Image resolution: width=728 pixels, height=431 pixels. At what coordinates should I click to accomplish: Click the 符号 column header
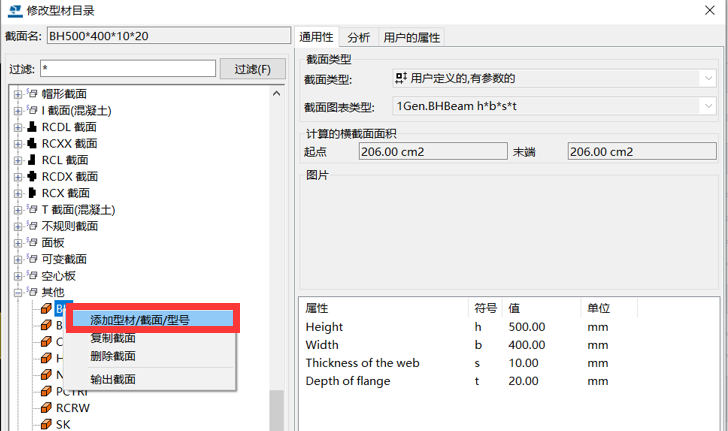coord(486,308)
